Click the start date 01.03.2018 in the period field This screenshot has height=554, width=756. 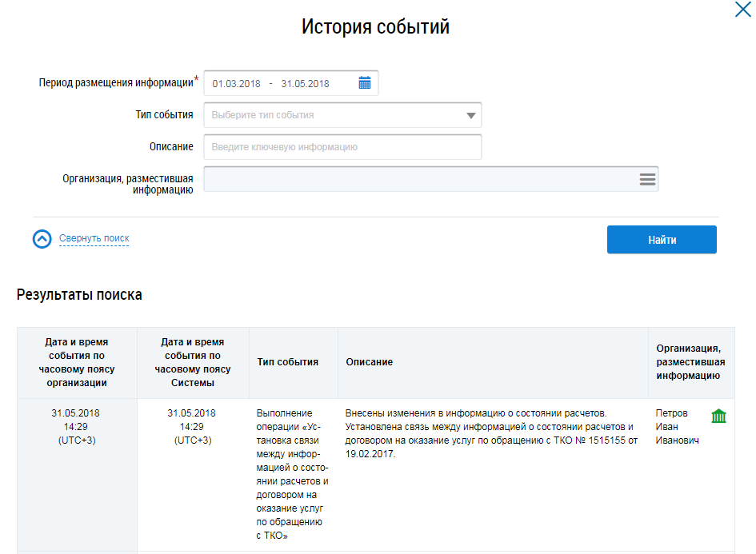(237, 83)
